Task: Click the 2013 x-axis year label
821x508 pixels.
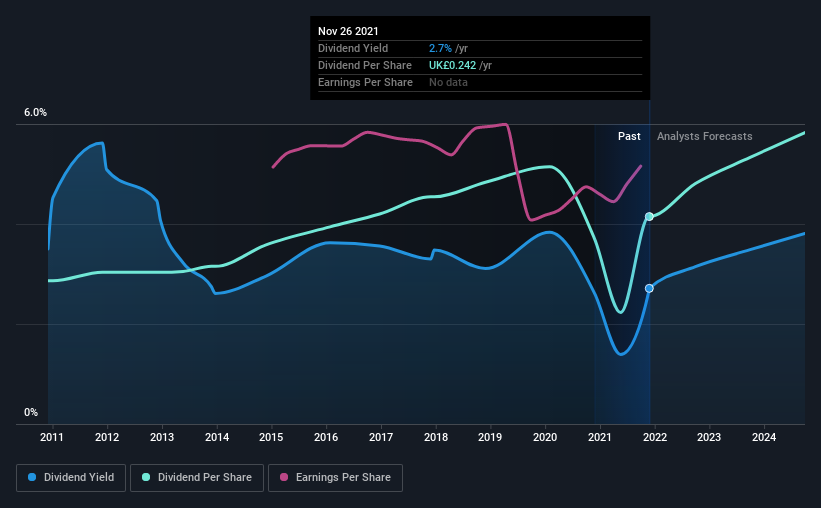Action: pyautogui.click(x=162, y=437)
